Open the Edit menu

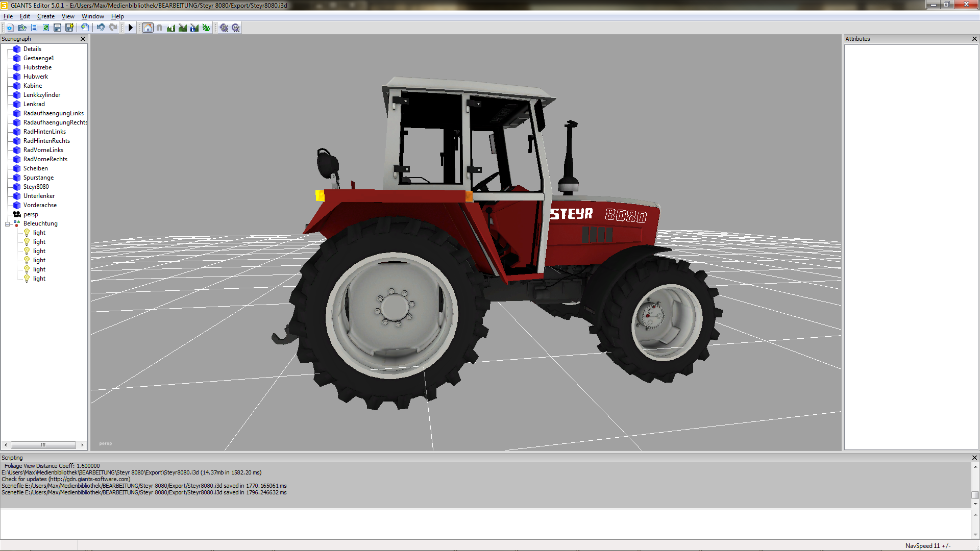(25, 16)
